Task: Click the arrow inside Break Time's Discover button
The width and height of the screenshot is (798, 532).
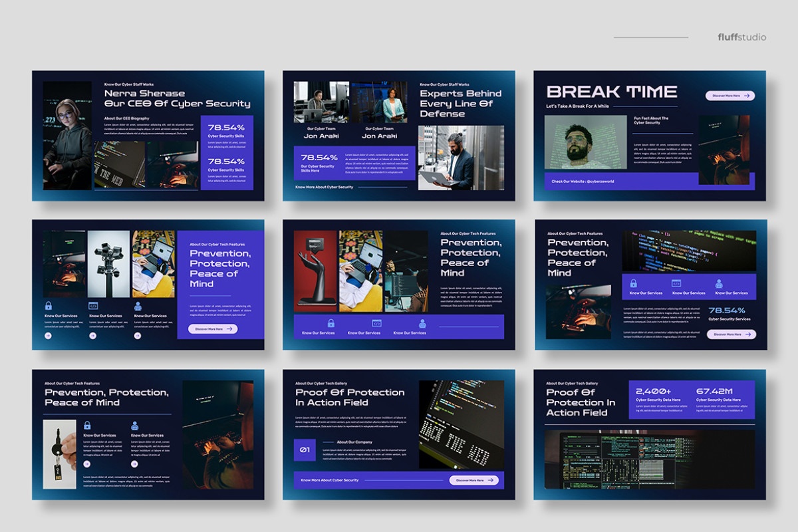Action: coord(747,96)
